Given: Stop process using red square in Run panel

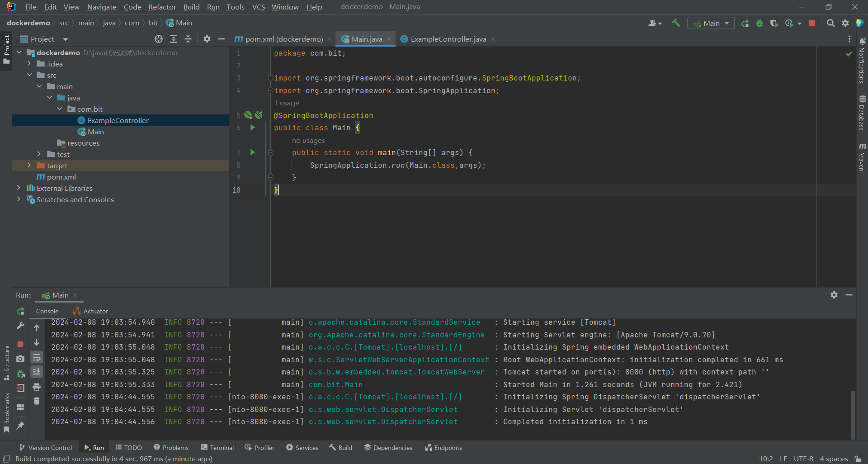Looking at the screenshot, I should point(20,344).
